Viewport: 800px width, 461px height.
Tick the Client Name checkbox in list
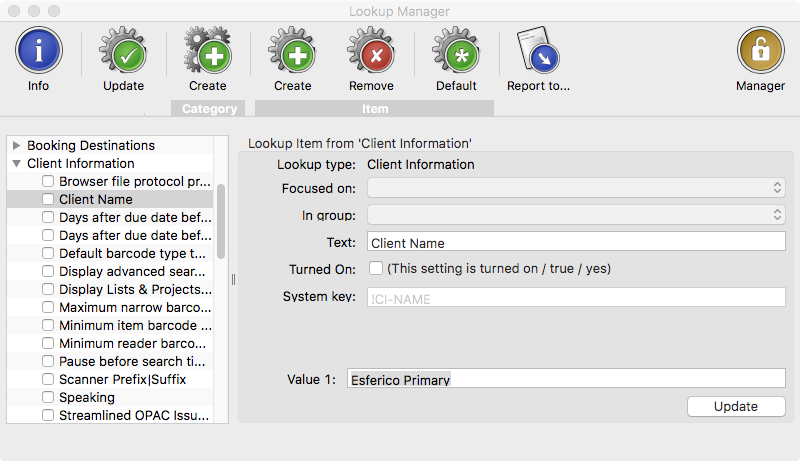click(x=48, y=199)
